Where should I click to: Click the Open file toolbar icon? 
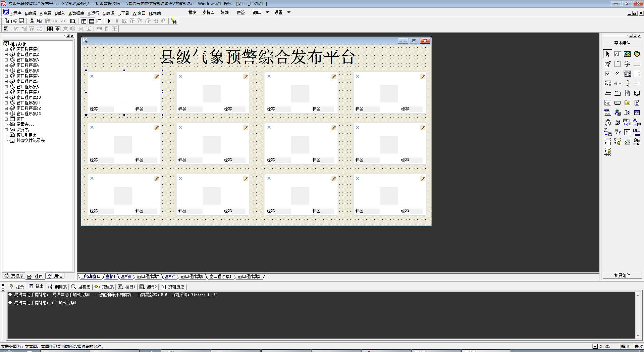click(14, 21)
